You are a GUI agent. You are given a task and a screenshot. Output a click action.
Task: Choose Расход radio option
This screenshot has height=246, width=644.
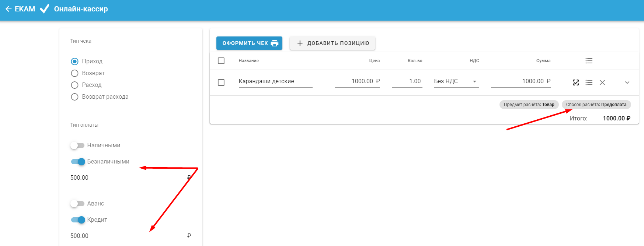74,85
